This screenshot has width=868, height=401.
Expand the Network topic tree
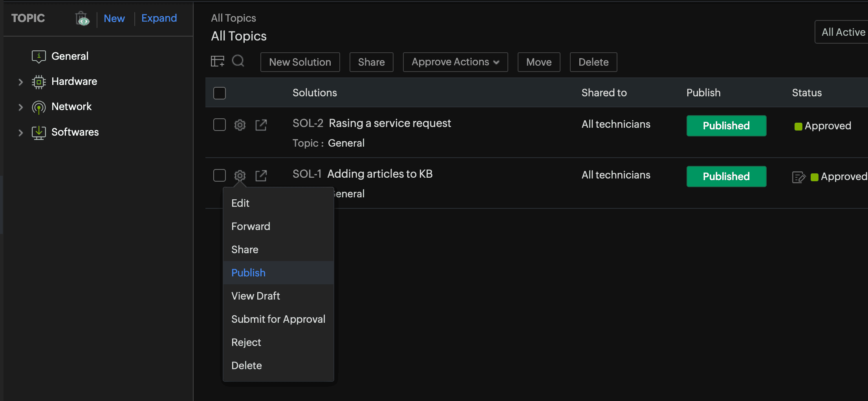click(x=20, y=107)
